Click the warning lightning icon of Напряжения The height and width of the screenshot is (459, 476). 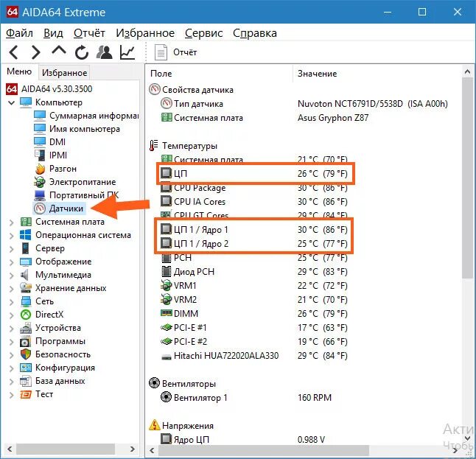[154, 425]
